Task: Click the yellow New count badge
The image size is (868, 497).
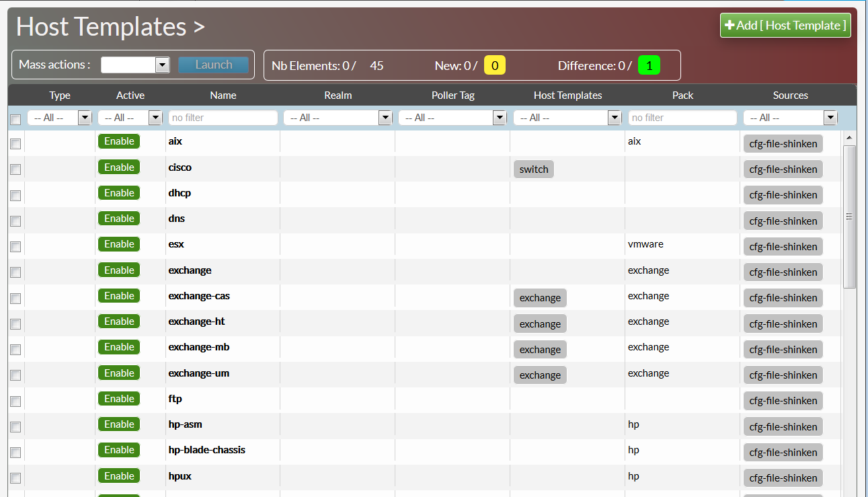Action: (495, 65)
